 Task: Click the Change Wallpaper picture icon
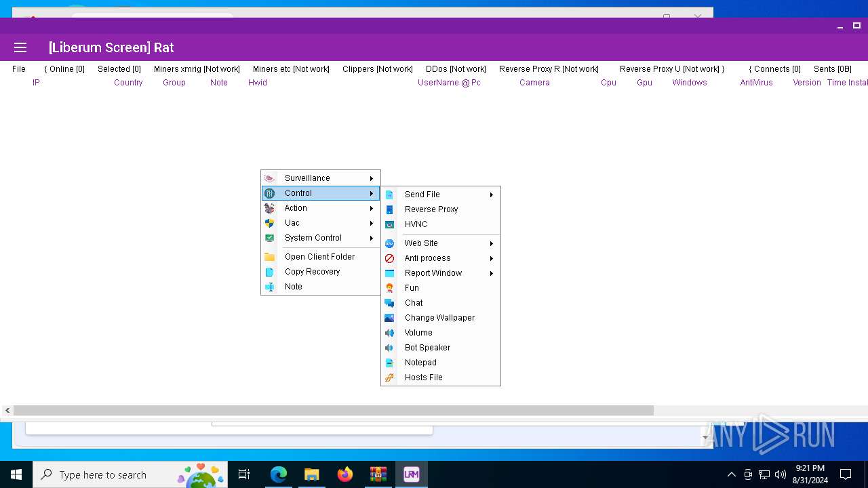click(x=389, y=318)
